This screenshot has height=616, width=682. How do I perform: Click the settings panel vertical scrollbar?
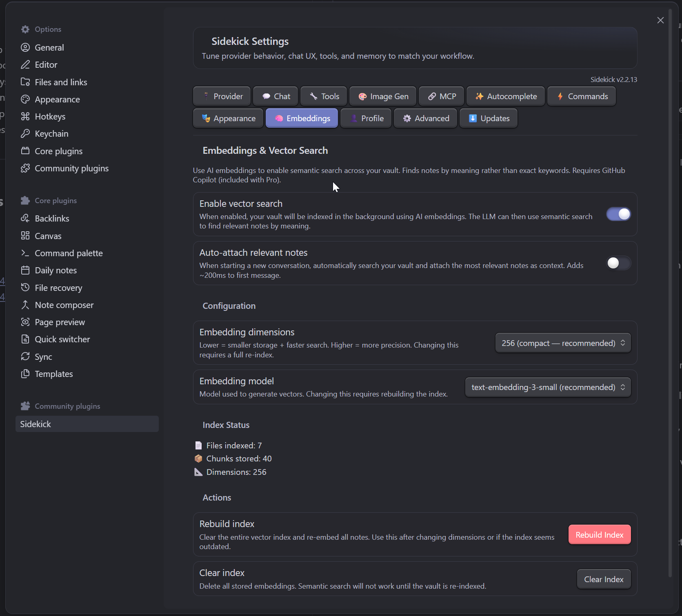pos(670,293)
